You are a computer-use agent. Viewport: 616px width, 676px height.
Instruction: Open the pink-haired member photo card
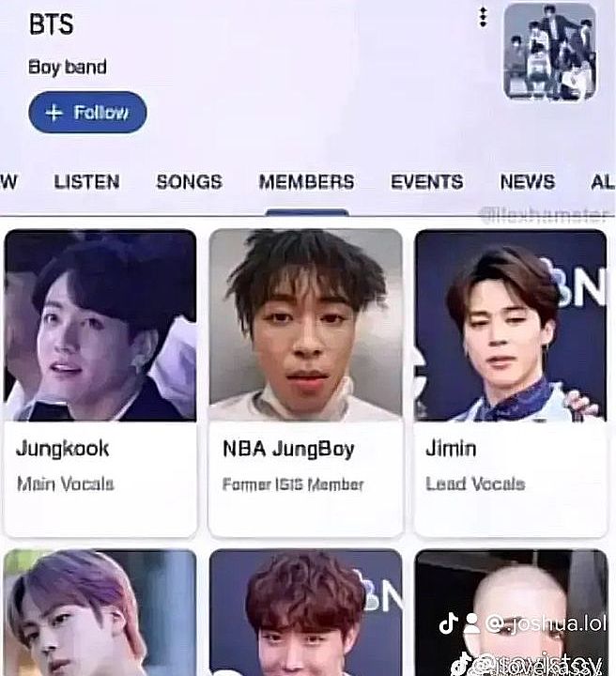pos(100,612)
